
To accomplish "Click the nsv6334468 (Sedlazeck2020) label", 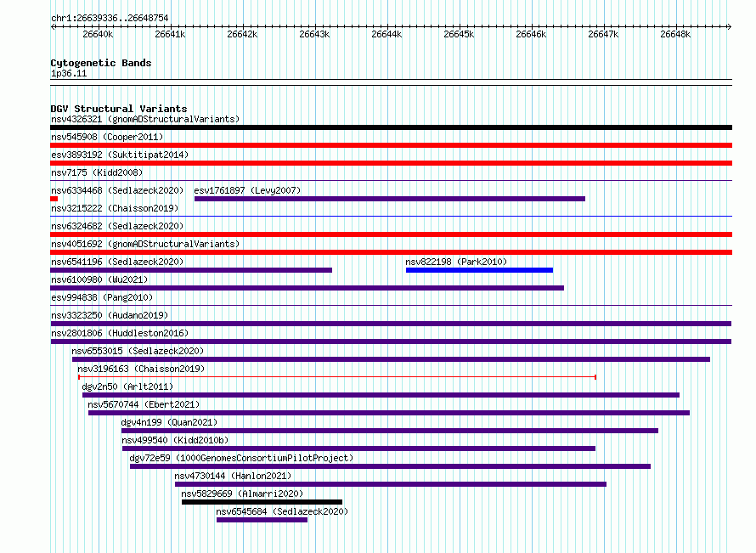I will pyautogui.click(x=117, y=190).
